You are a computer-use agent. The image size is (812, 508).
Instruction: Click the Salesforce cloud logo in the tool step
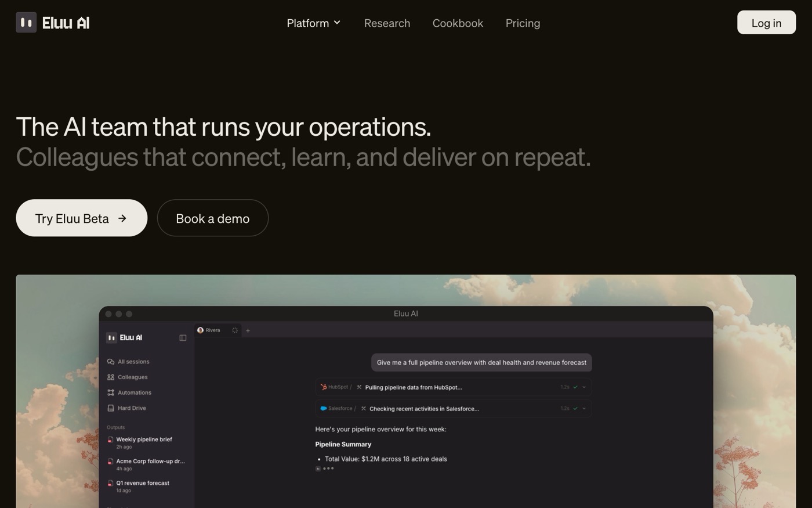pos(324,409)
